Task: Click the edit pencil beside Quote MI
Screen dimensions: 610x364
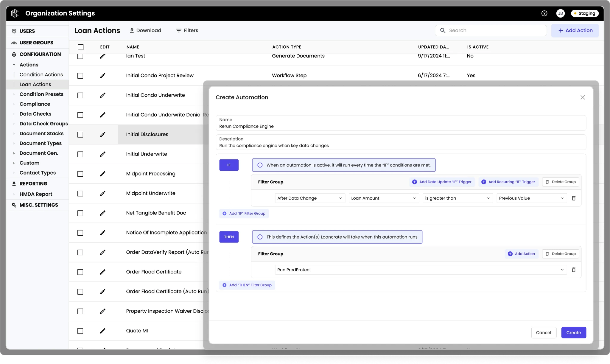Action: pos(103,331)
